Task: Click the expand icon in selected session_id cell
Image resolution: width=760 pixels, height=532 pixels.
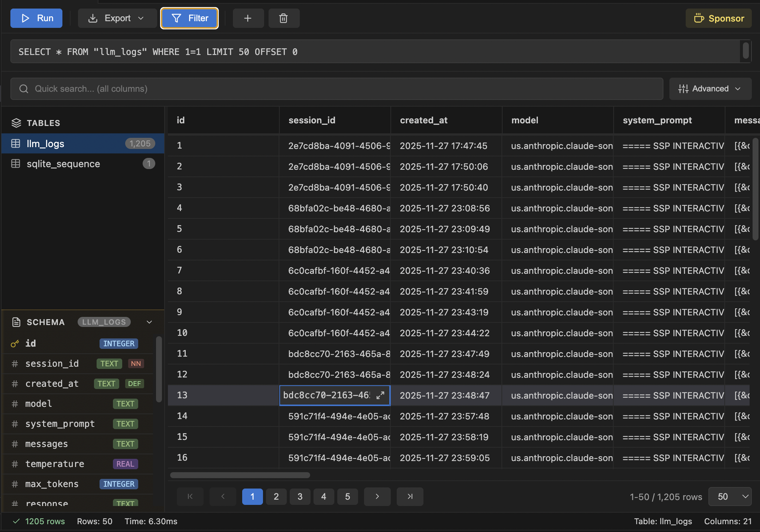Action: click(x=380, y=395)
